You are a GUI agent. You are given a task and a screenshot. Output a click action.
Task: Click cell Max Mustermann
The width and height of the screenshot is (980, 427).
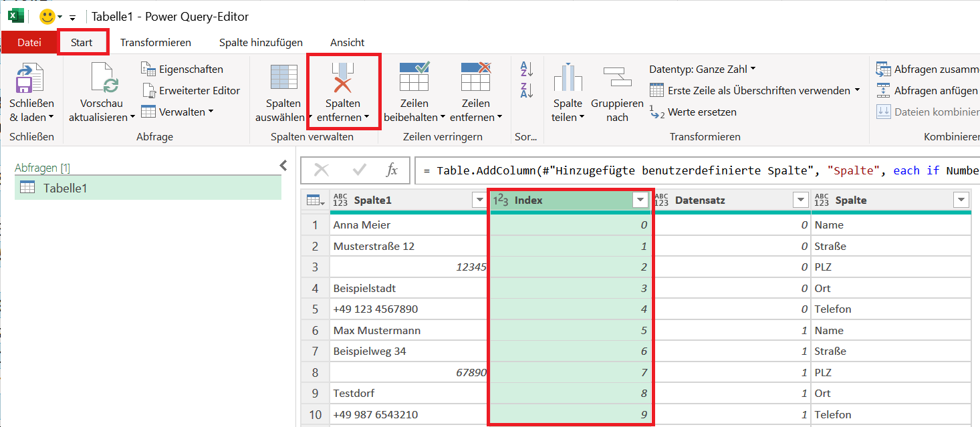click(x=409, y=330)
